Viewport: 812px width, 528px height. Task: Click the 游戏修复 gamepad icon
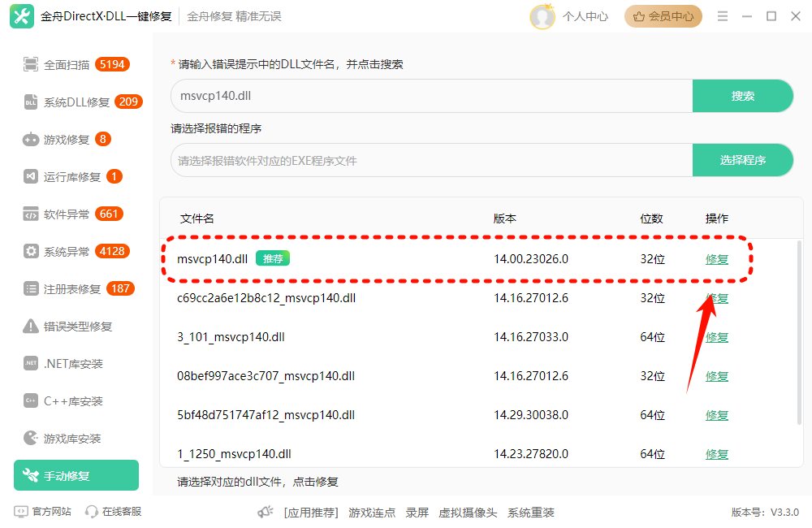coord(31,140)
